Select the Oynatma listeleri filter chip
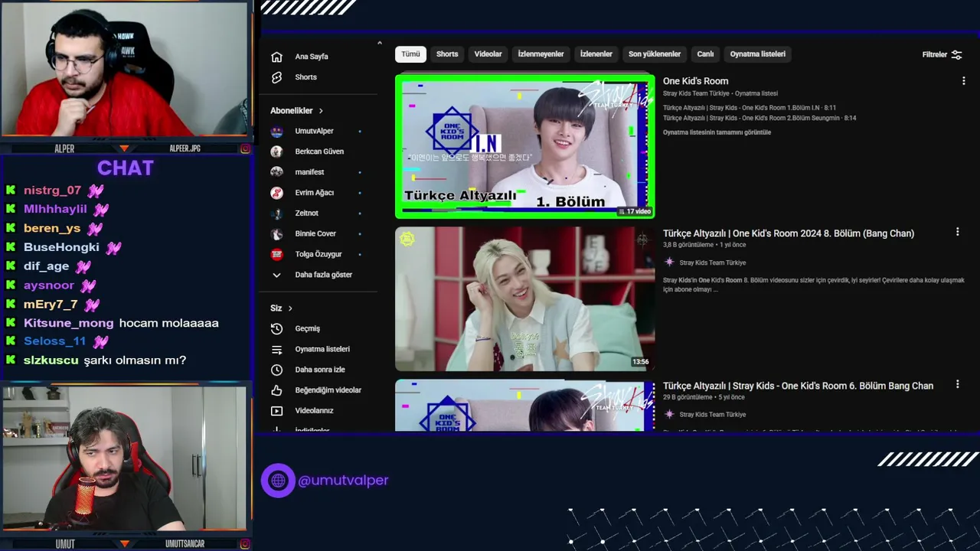The image size is (980, 551). point(757,54)
